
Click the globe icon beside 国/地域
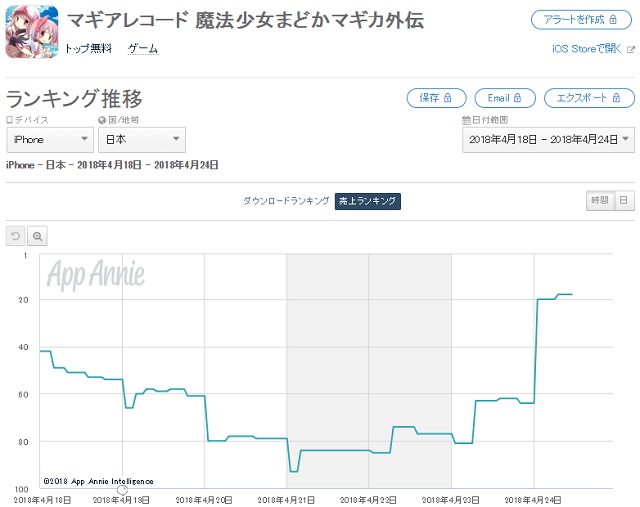(102, 120)
